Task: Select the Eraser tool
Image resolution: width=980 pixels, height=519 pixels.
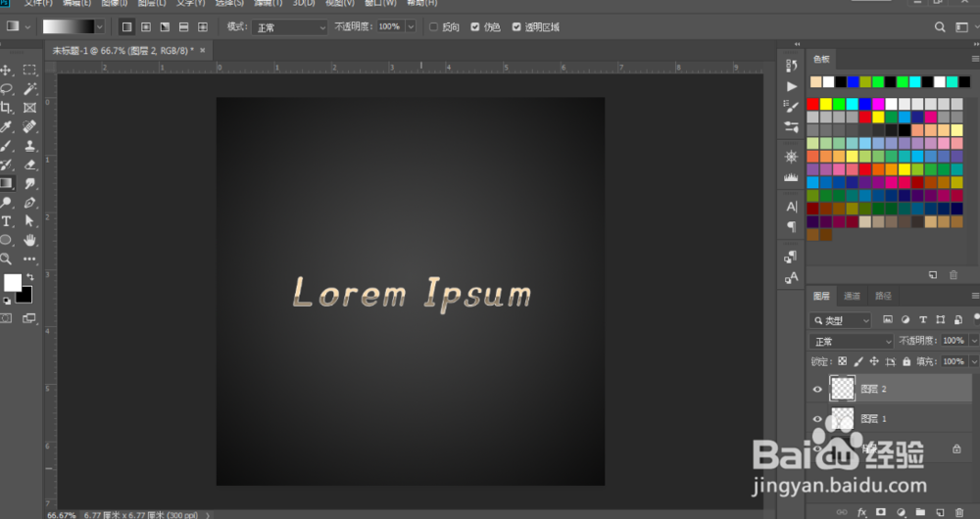Action: point(29,165)
